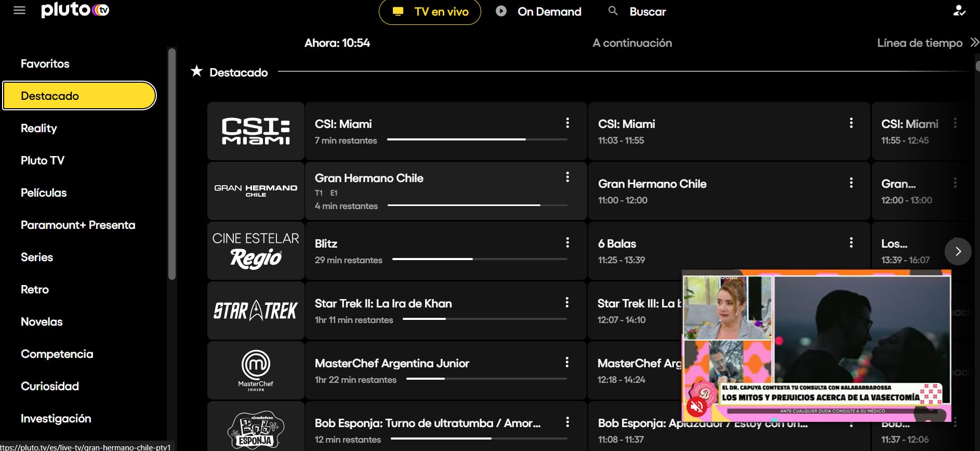The width and height of the screenshot is (980, 451).
Task: Watch current CSI: Miami program
Action: tap(446, 131)
